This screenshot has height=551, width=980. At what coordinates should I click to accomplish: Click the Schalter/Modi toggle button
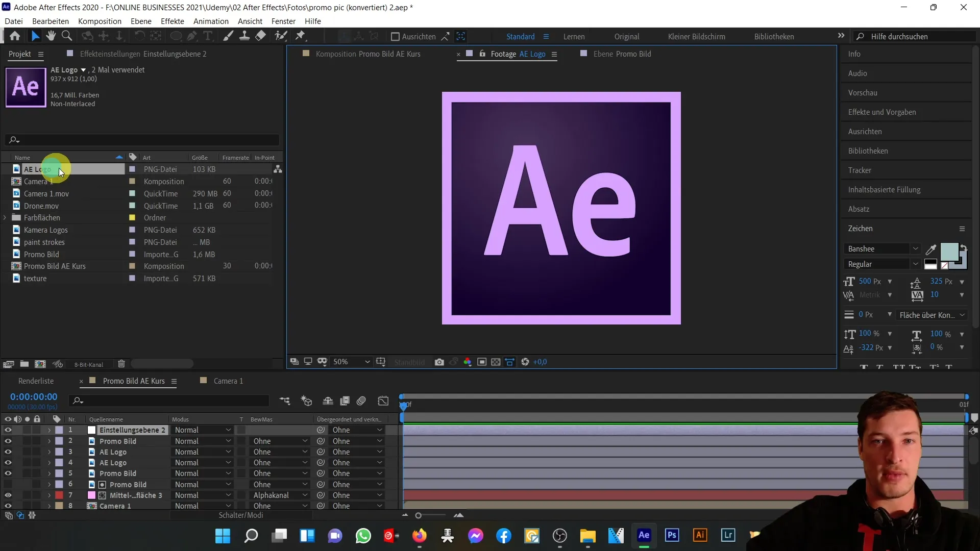coord(241,515)
